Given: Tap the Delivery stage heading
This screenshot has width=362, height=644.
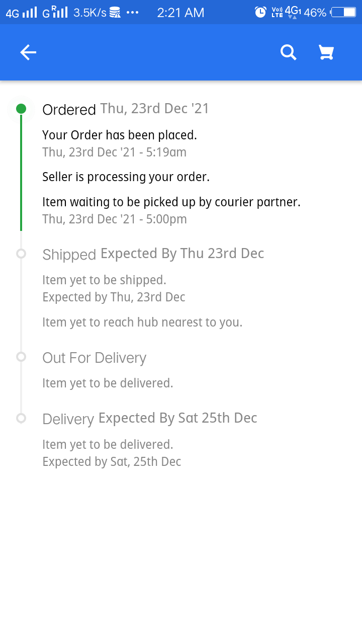Looking at the screenshot, I should (68, 419).
